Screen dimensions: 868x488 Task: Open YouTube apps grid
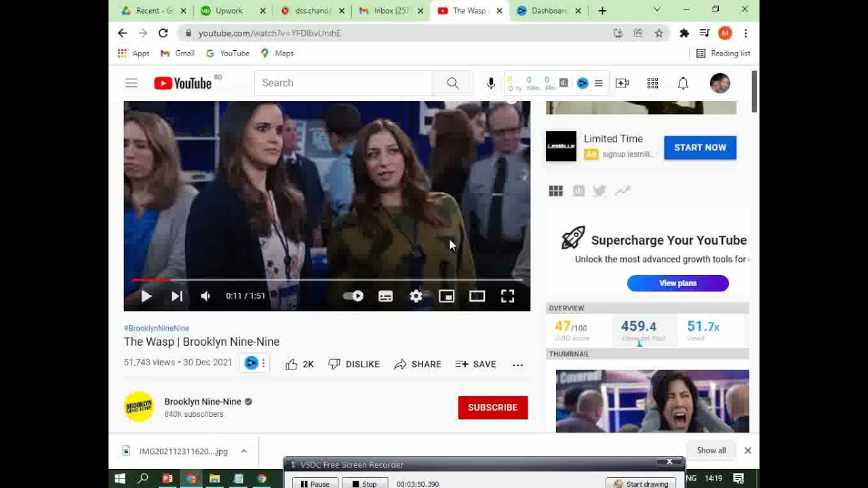tap(652, 83)
